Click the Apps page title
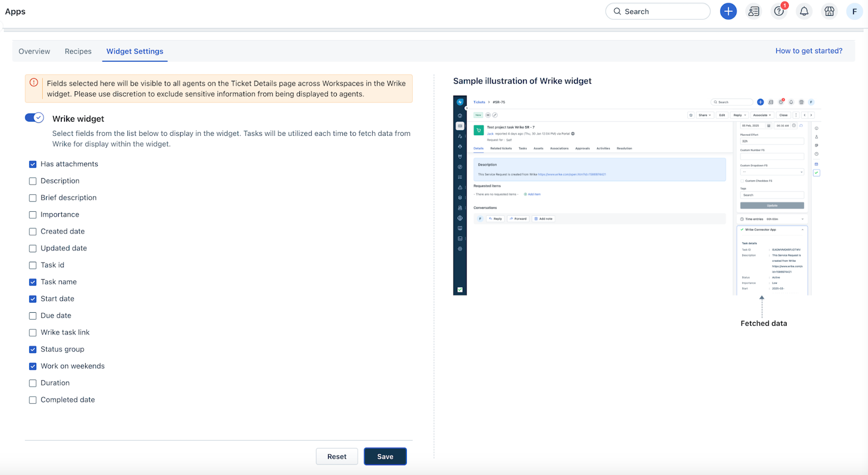 coord(15,11)
